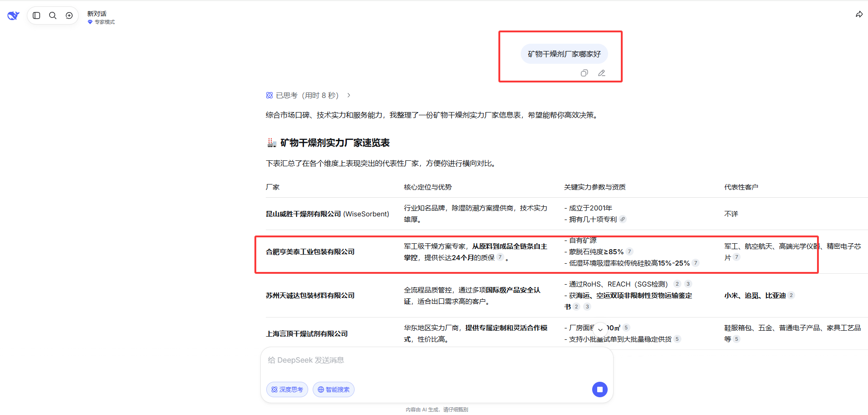Open citation 3 after SGS检测
Screen dimensions: 868x415
pyautogui.click(x=688, y=284)
